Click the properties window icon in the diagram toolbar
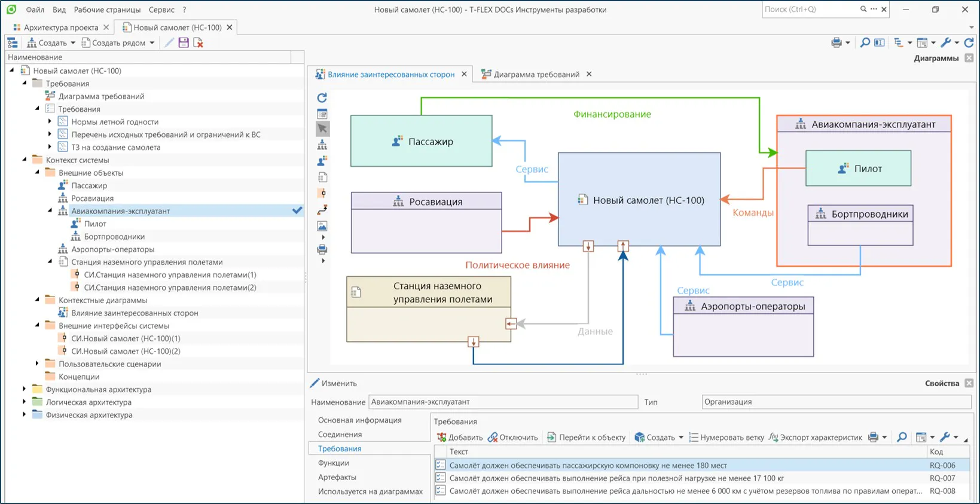The image size is (980, 504). point(322,114)
